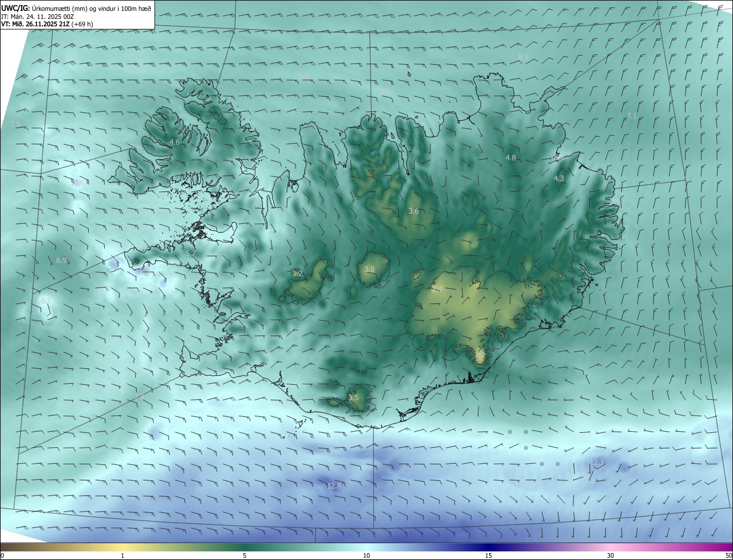
Task: Click the 5 label on the color scale
Action: pyautogui.click(x=245, y=555)
